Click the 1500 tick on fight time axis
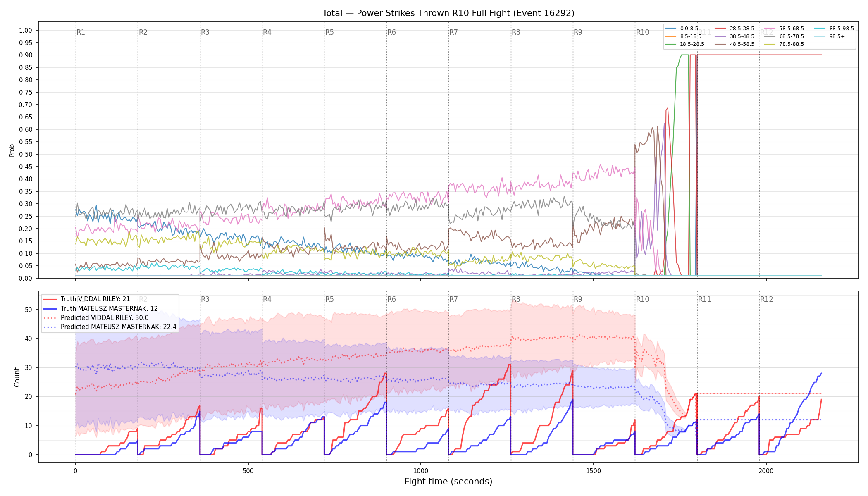Screen dimensions: 868x496 594,471
